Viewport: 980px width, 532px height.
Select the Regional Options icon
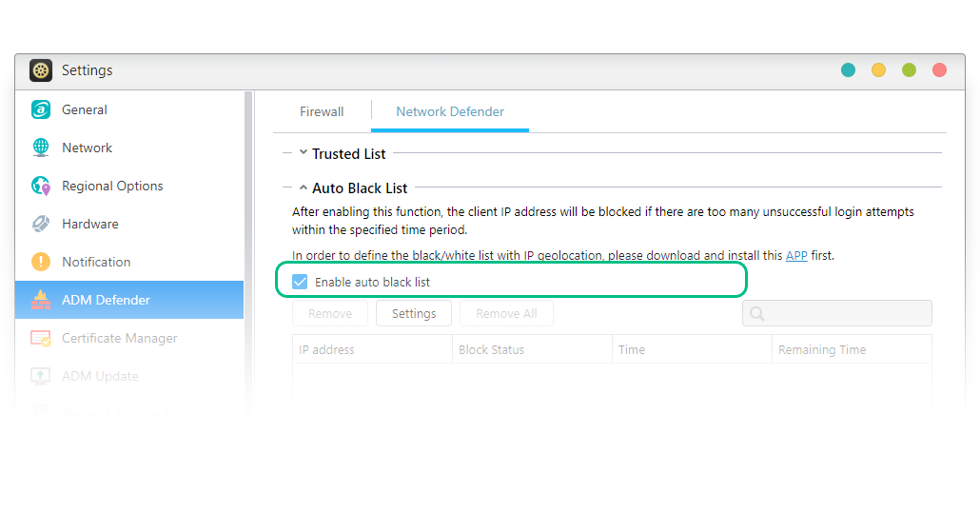pyautogui.click(x=41, y=186)
